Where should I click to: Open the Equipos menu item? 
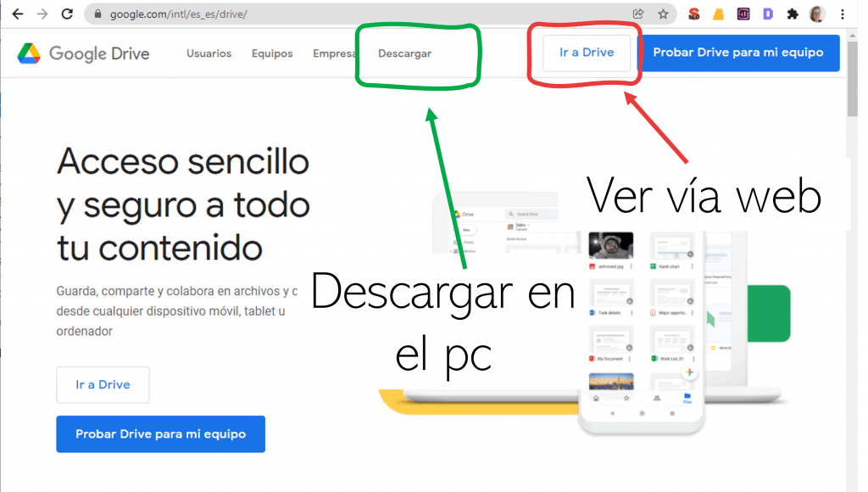(x=272, y=53)
